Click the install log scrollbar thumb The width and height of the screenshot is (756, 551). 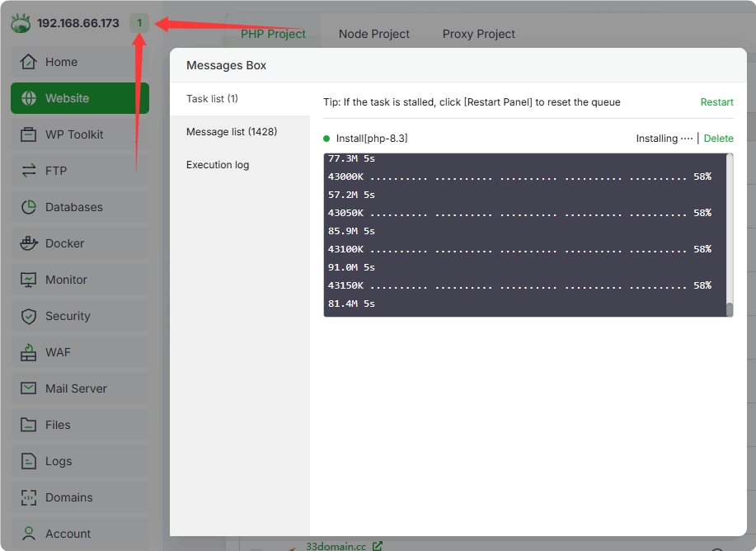click(730, 309)
